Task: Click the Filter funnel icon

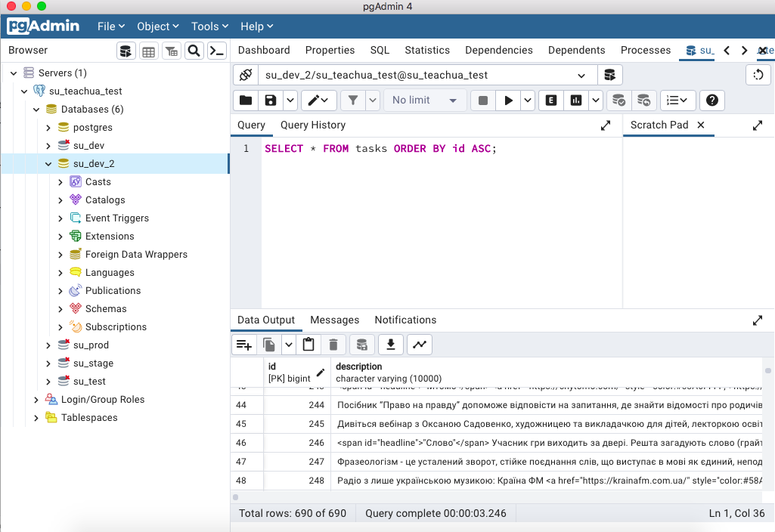Action: pos(353,101)
